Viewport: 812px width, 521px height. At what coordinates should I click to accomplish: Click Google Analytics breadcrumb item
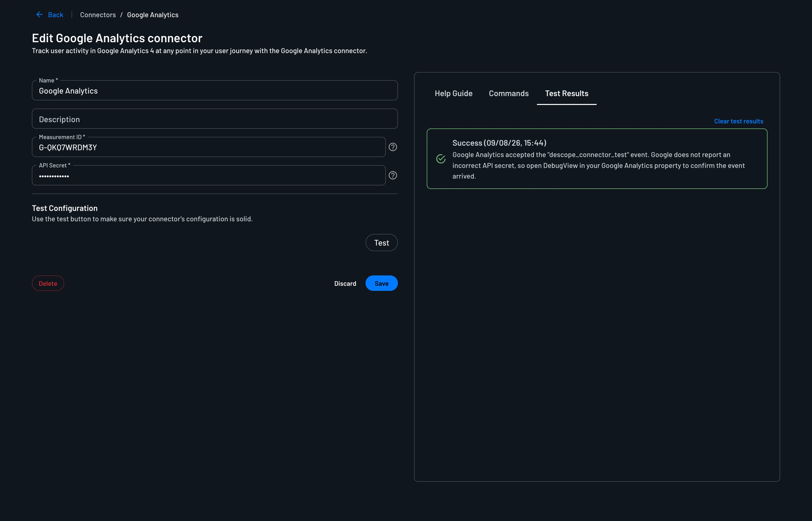click(x=152, y=15)
